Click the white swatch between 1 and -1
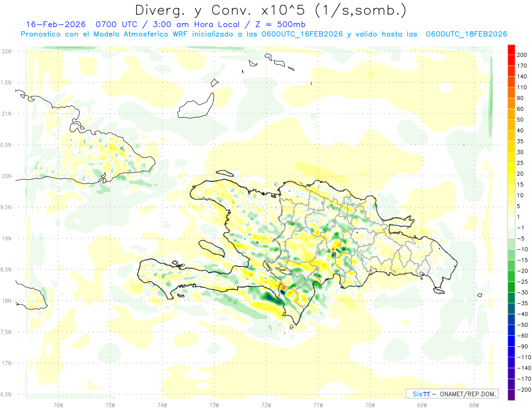532x411 pixels. [x=511, y=222]
